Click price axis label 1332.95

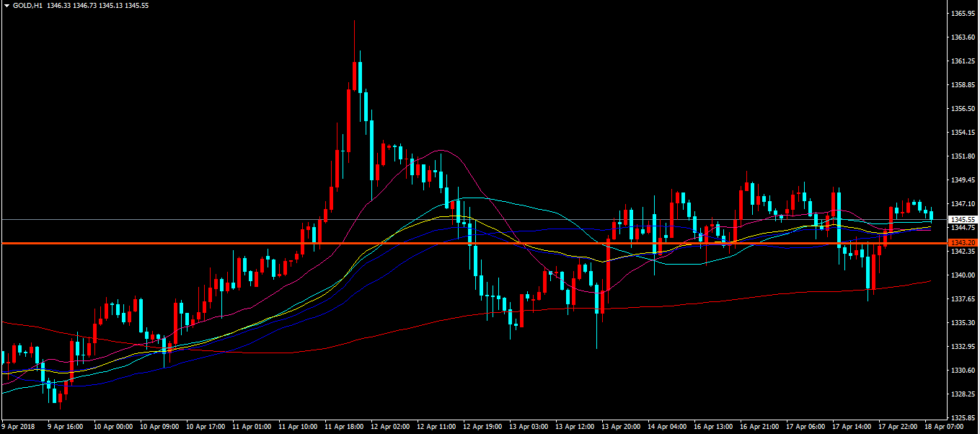coord(963,347)
